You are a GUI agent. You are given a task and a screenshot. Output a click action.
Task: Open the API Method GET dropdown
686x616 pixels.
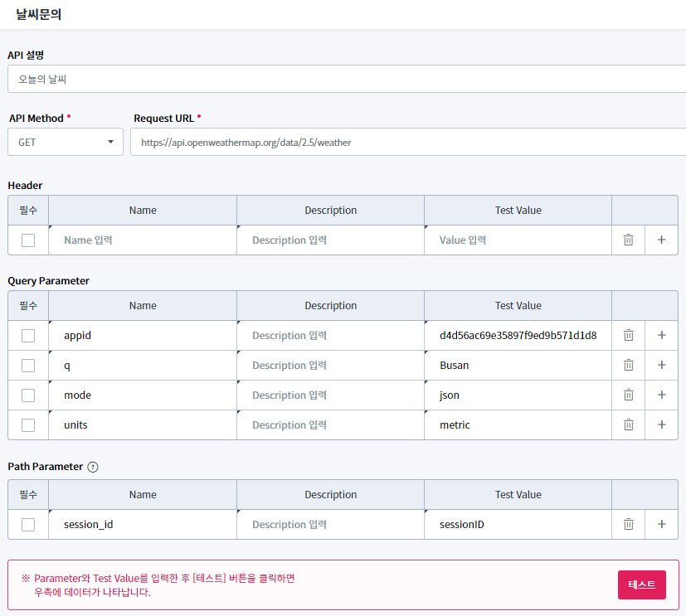66,142
